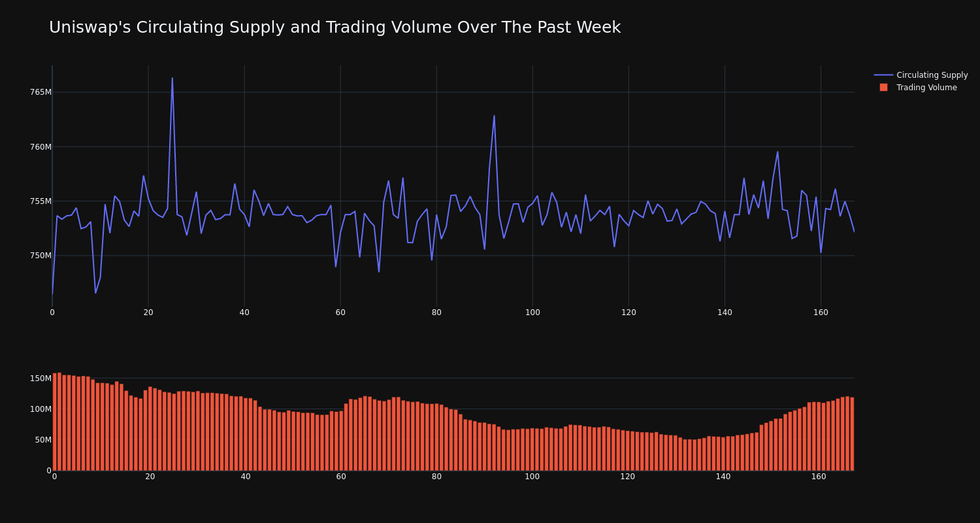Click x-axis label 140 on supply chart
Image resolution: width=980 pixels, height=523 pixels.
(x=725, y=312)
